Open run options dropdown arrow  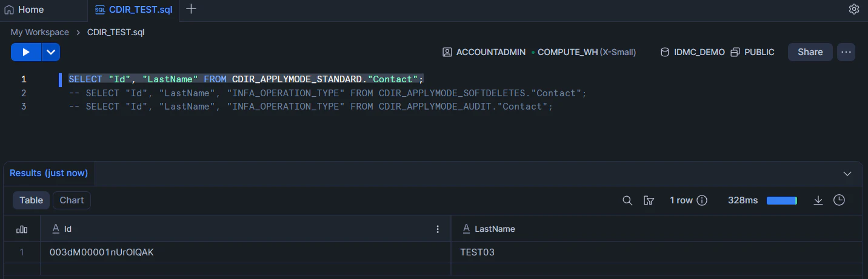pos(50,52)
